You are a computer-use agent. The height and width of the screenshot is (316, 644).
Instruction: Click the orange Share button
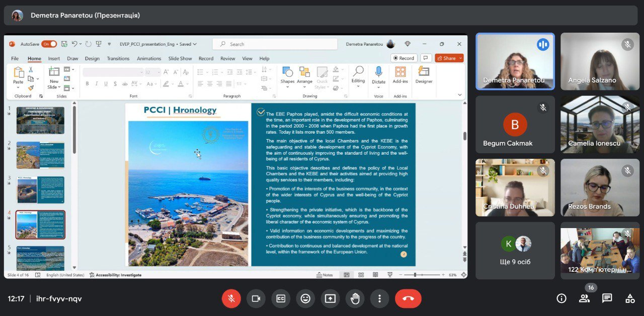449,58
